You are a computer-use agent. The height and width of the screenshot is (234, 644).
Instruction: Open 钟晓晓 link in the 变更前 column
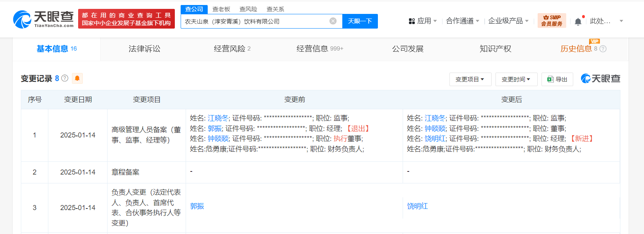(x=218, y=139)
